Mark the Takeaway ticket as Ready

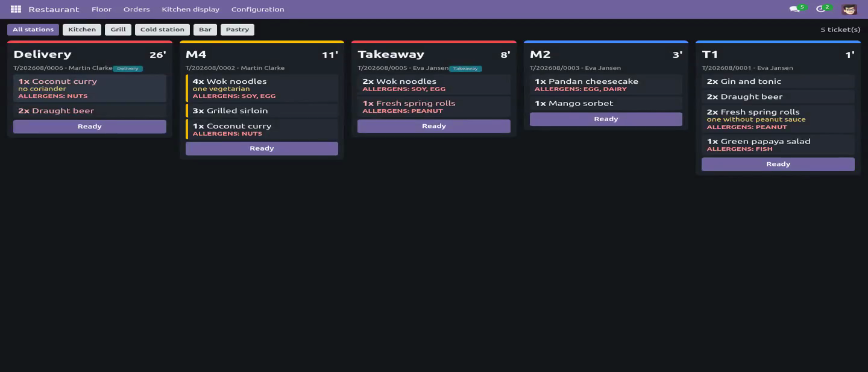[434, 126]
